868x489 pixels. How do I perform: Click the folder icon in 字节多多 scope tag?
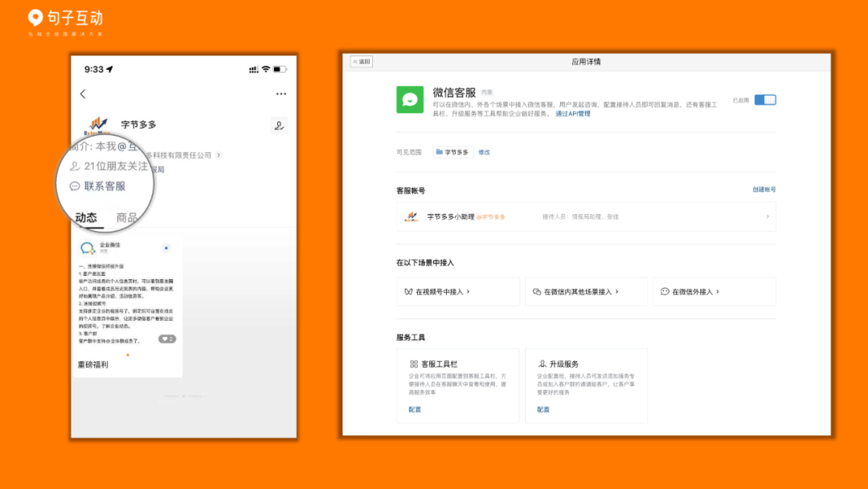click(439, 152)
